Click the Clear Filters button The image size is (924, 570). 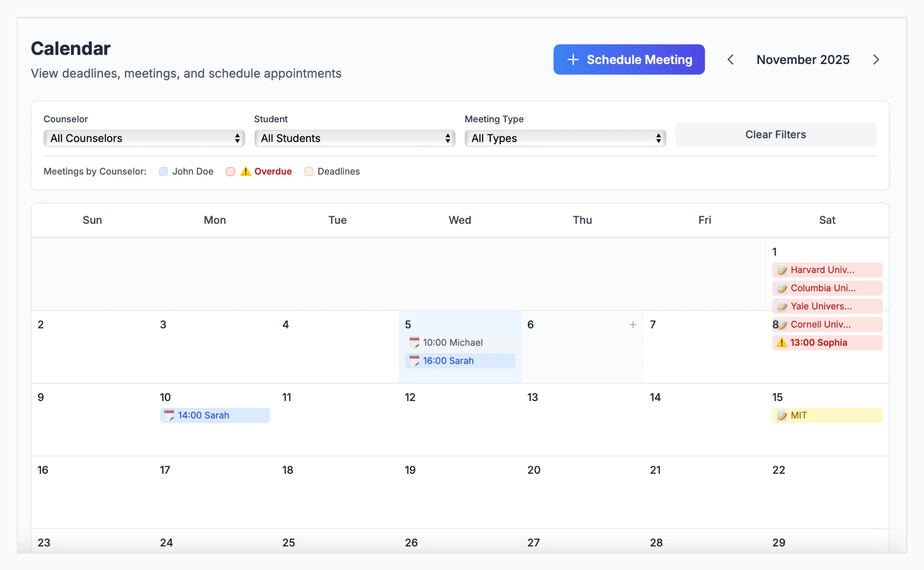775,135
